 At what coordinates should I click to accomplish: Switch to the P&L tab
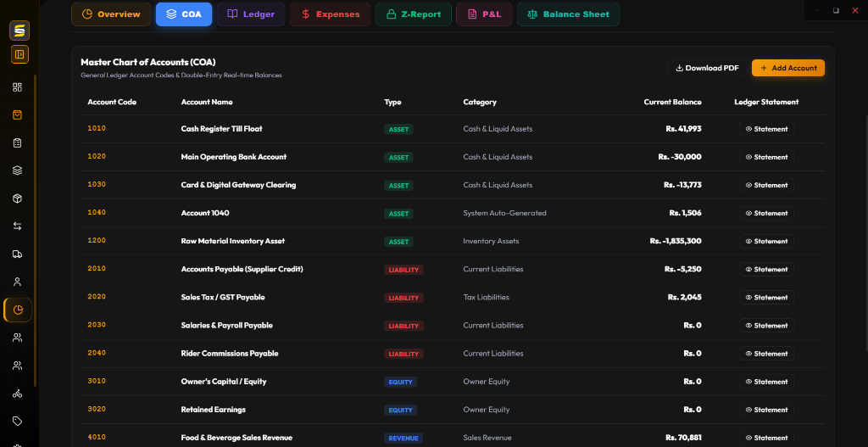click(484, 14)
